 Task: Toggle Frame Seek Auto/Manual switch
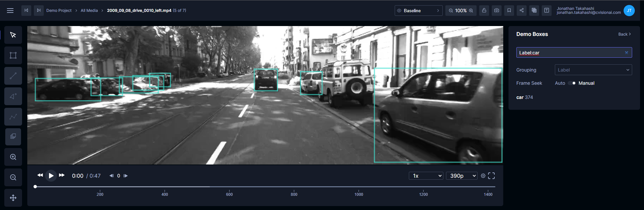(x=572, y=83)
